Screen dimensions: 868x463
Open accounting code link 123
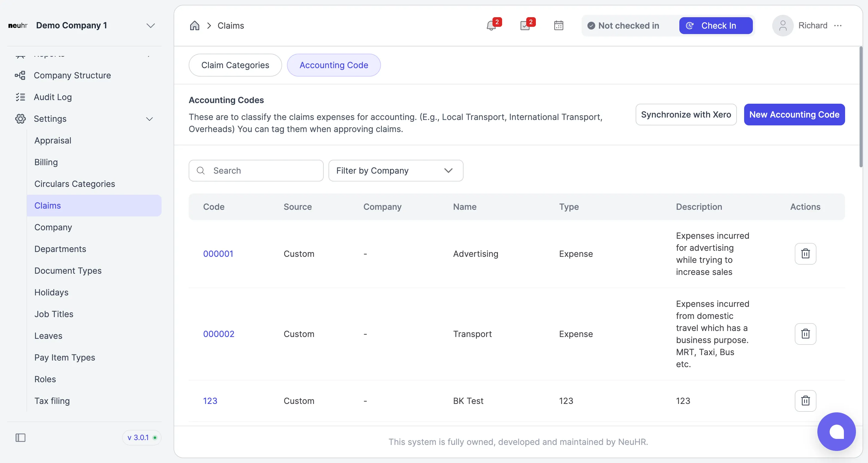tap(210, 401)
